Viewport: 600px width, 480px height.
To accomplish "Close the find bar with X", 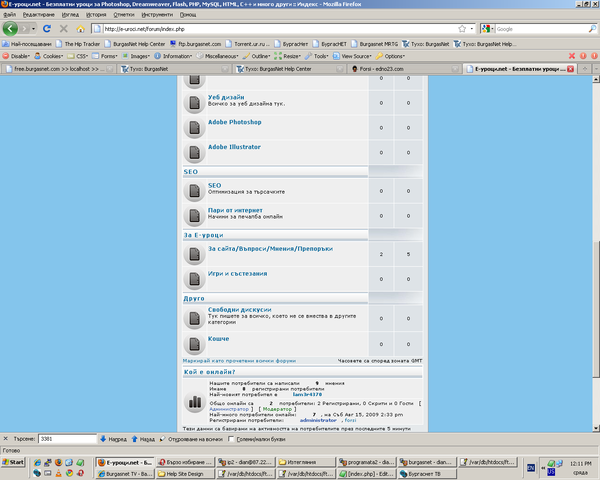I will (x=5, y=439).
